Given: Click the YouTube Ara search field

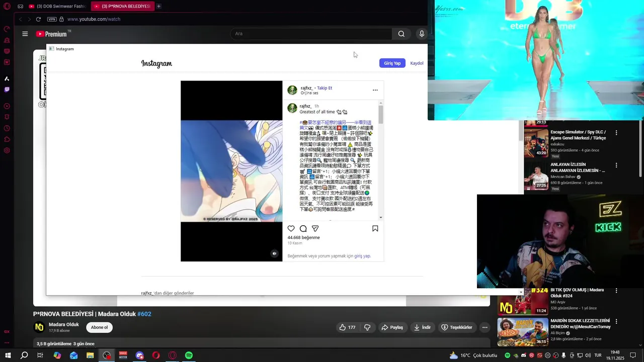Looking at the screenshot, I should click(x=310, y=34).
